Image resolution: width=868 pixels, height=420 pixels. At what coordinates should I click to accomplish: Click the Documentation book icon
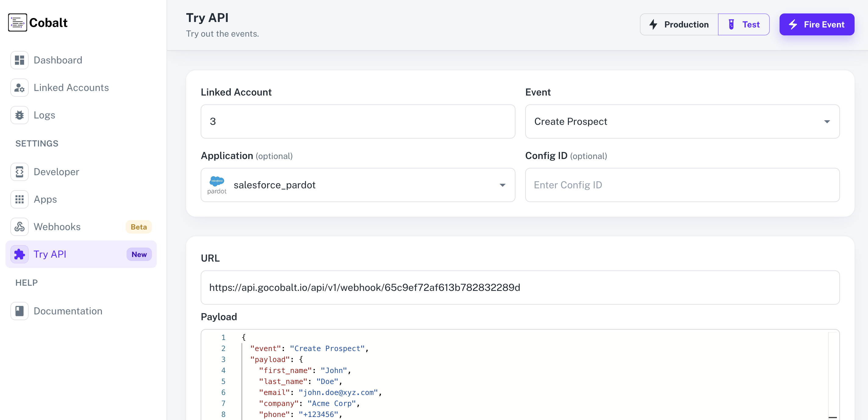[20, 311]
